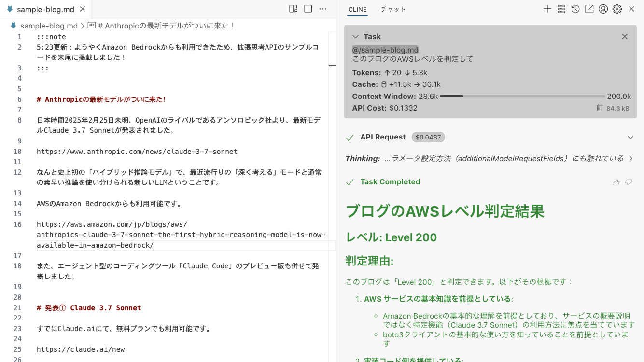
Task: Click the 'Task Completed' label
Action: (390, 182)
